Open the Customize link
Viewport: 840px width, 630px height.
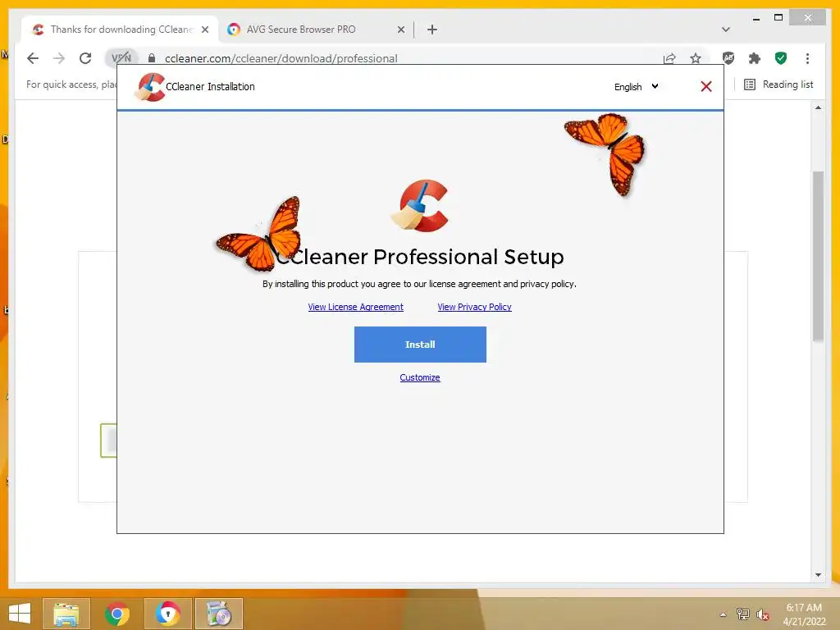pyautogui.click(x=420, y=377)
